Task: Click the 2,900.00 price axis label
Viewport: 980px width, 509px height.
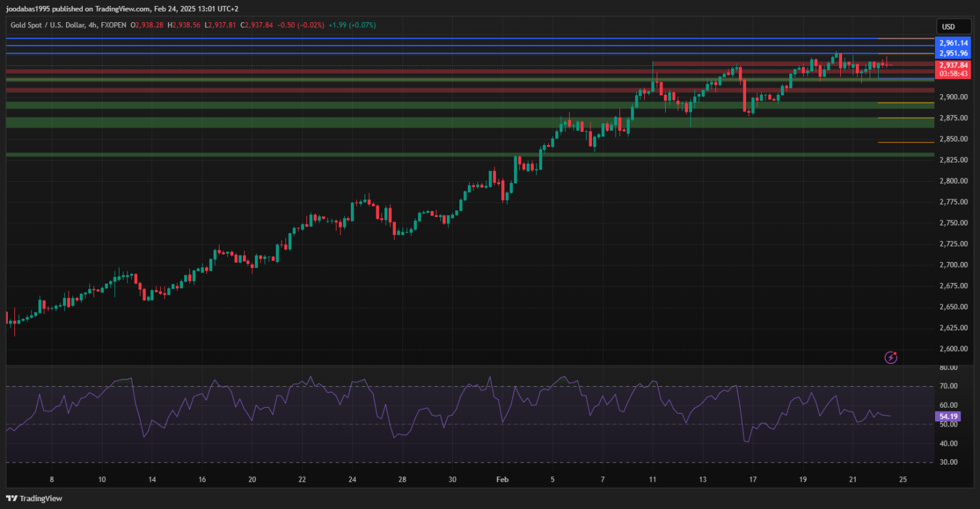Action: point(953,97)
